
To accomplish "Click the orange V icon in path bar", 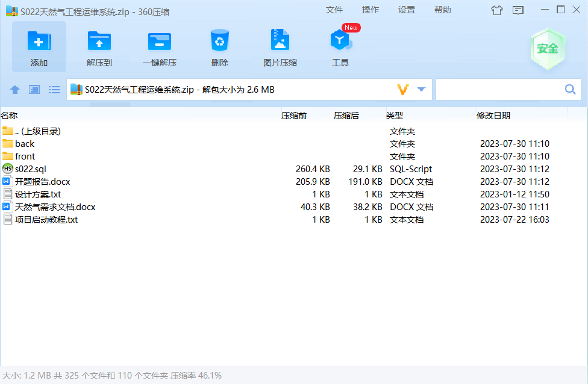I will pyautogui.click(x=403, y=90).
